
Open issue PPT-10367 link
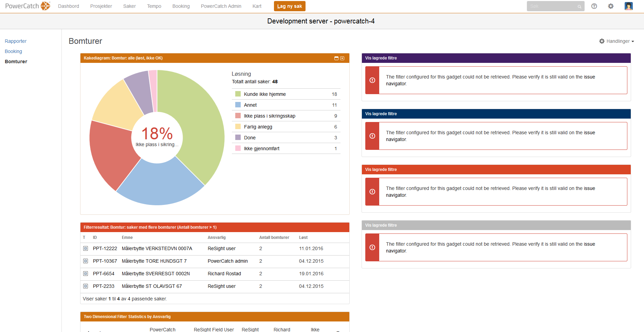pyautogui.click(x=105, y=261)
